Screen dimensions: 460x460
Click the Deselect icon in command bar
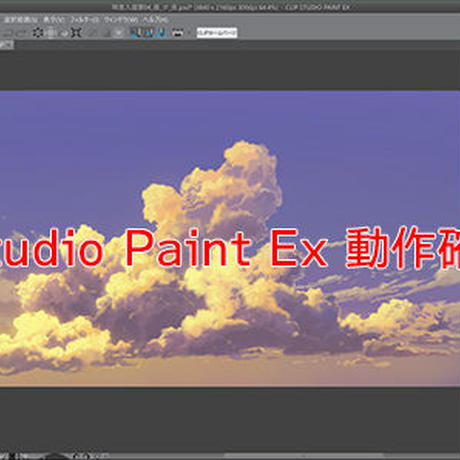(x=92, y=33)
